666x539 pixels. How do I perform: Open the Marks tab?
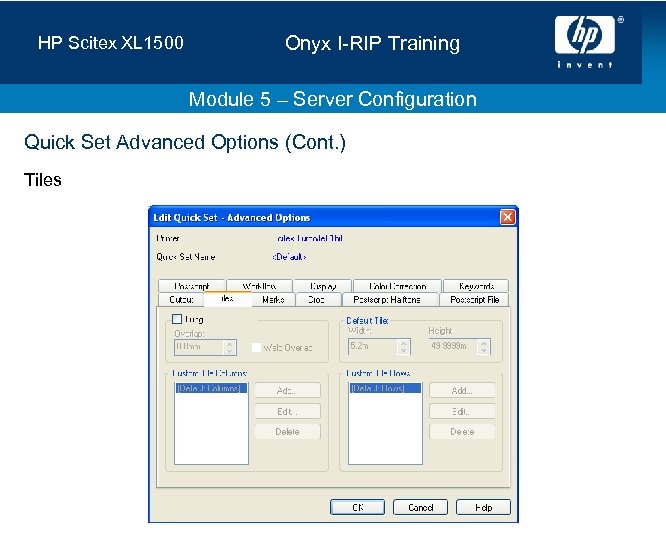273,300
